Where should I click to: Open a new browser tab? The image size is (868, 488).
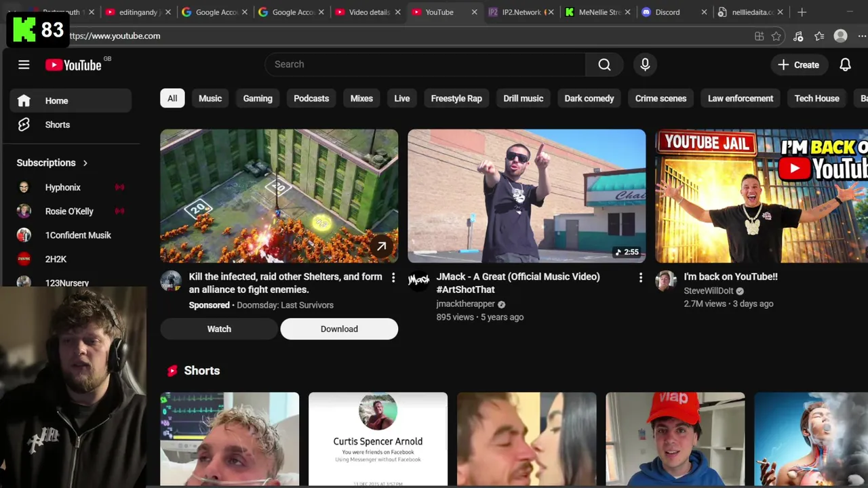pos(802,12)
